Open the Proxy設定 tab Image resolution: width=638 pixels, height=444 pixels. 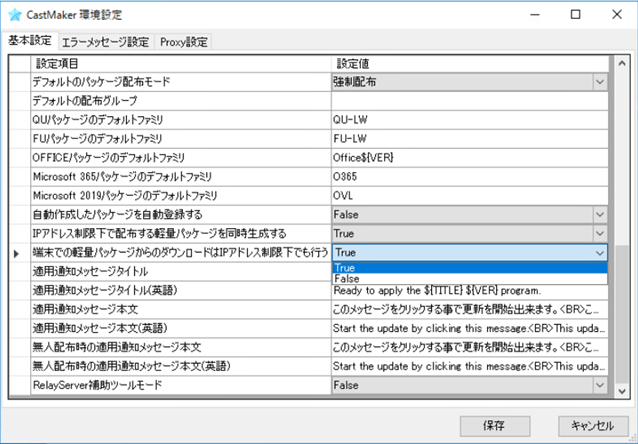click(184, 42)
